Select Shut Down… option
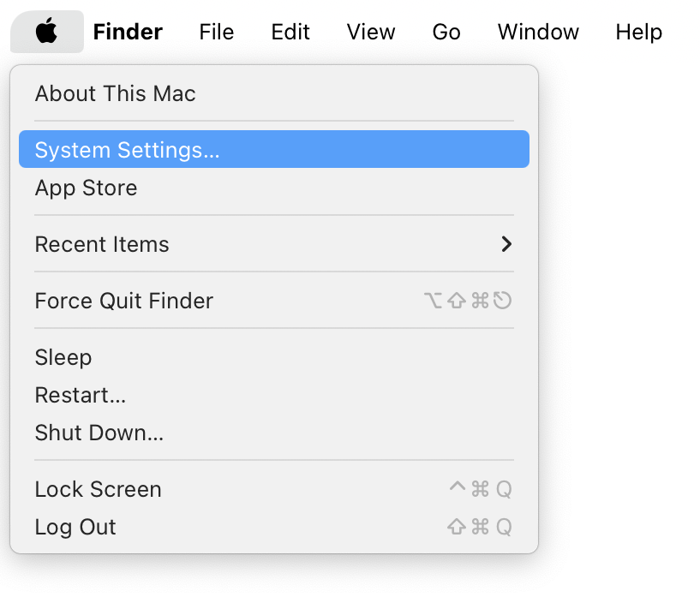The image size is (700, 609). 99,433
